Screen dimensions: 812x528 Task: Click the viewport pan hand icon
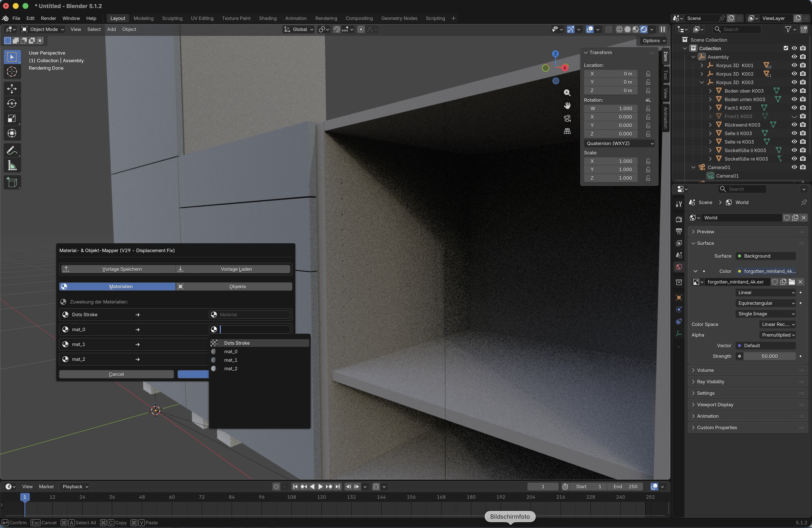(x=567, y=106)
